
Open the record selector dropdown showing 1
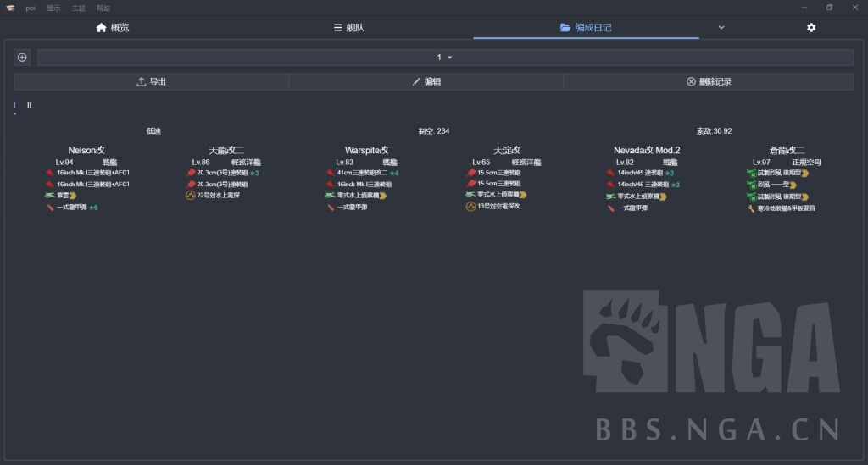pos(445,58)
